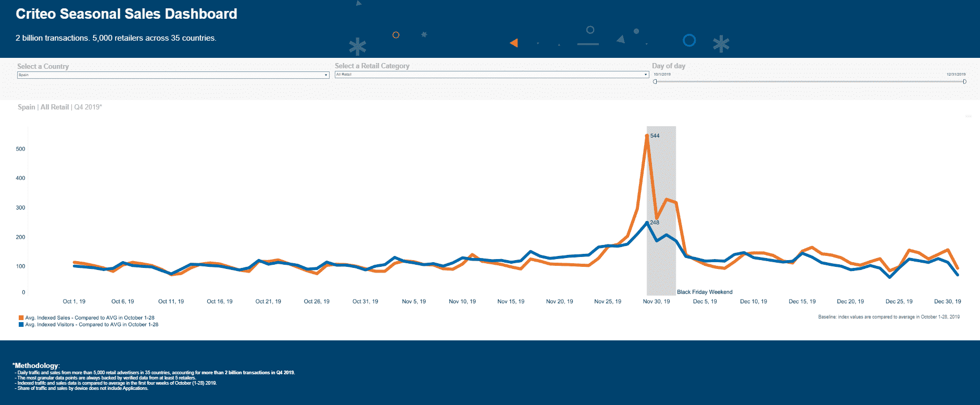Image resolution: width=980 pixels, height=405 pixels.
Task: Select the 'Avg. Indexed Sales' legend label
Action: pos(90,317)
